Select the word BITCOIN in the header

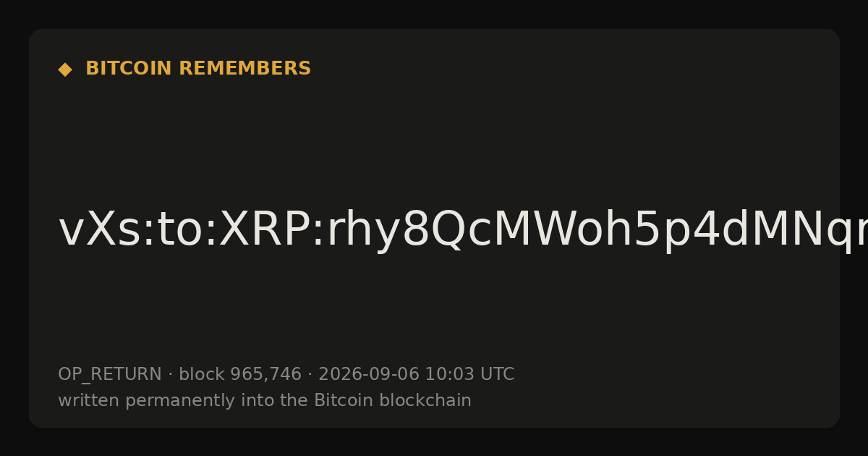[129, 69]
